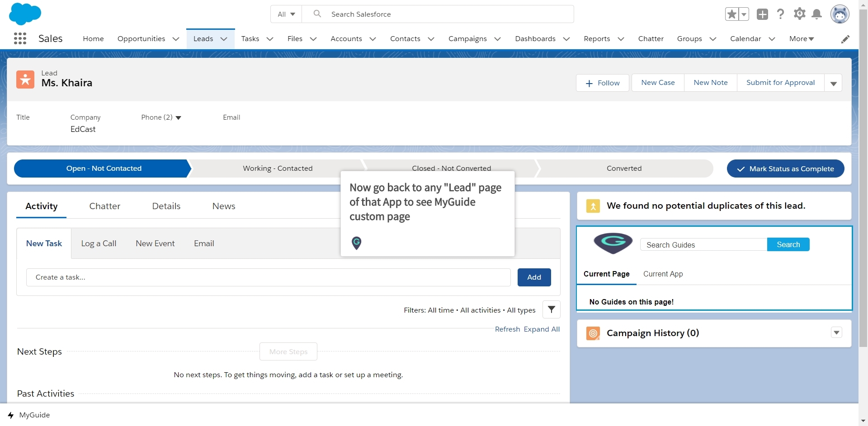Viewport: 868px width, 426px height.
Task: Open the More navigation dropdown
Action: coord(802,39)
